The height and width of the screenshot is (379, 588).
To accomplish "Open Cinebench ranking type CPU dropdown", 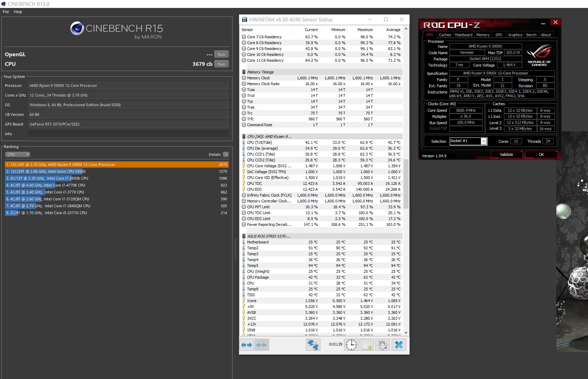I will (18, 154).
